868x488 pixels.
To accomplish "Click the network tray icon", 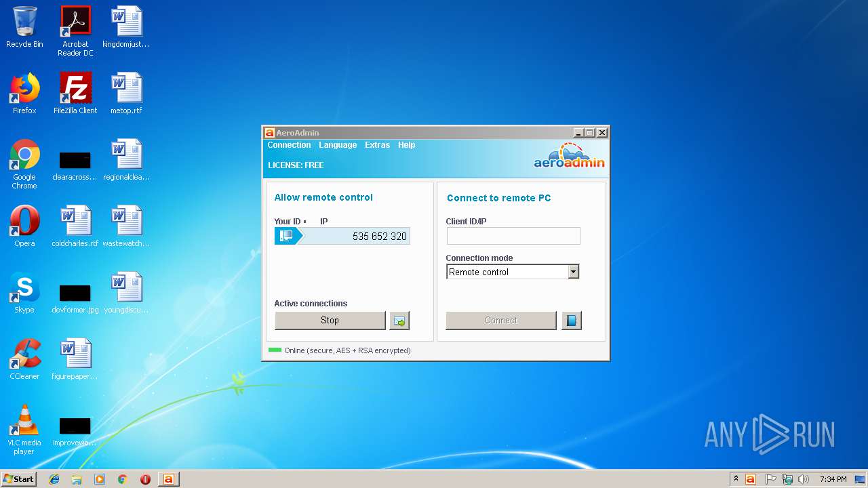I will [787, 479].
